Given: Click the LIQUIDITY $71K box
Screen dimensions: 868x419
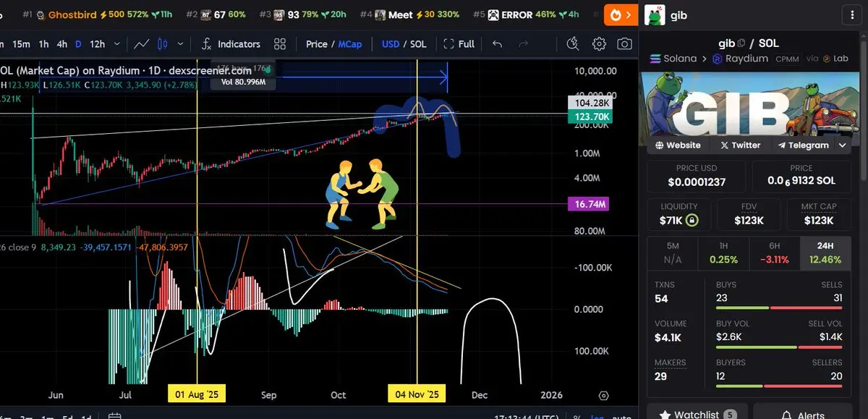Looking at the screenshot, I should (679, 213).
